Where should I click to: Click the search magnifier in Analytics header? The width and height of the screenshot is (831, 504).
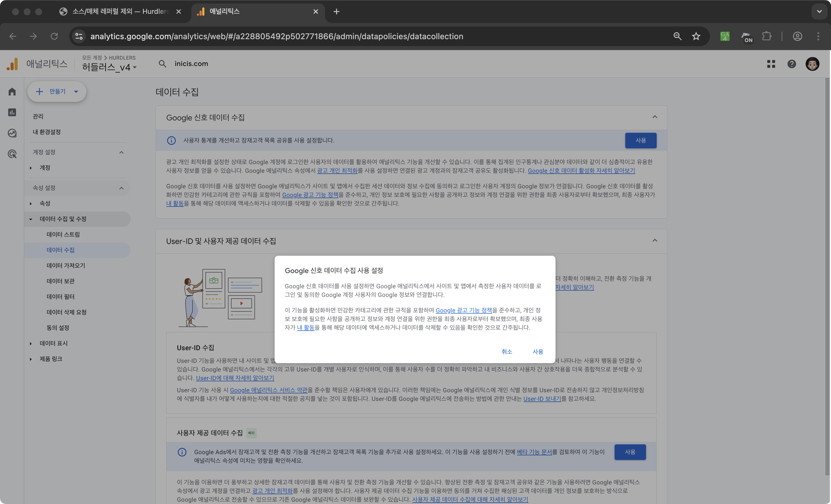(163, 64)
